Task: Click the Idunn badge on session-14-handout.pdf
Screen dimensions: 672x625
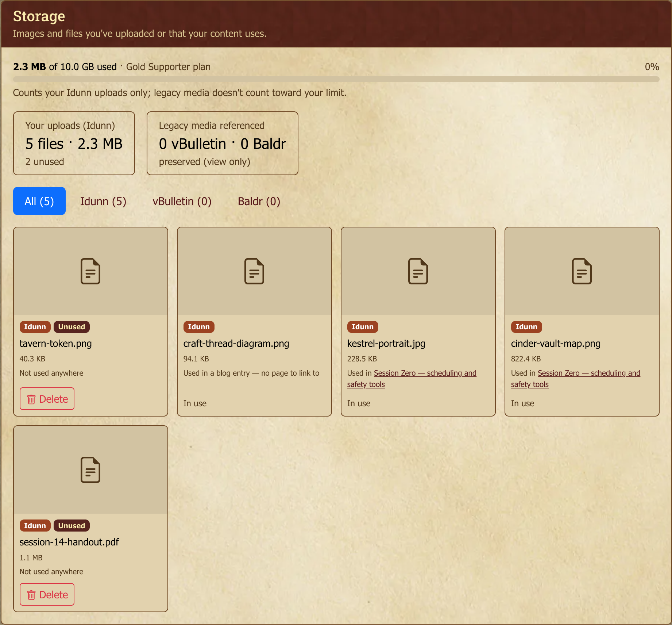Action: click(35, 526)
